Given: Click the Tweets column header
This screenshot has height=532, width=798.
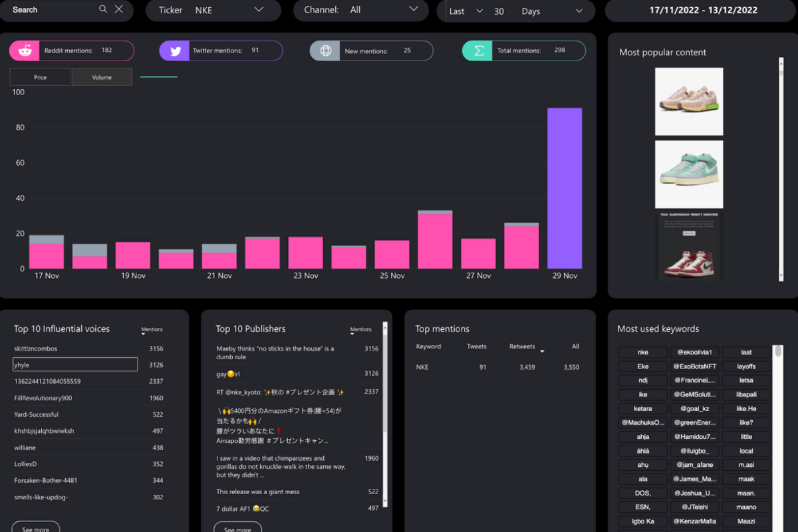Looking at the screenshot, I should click(x=477, y=346).
